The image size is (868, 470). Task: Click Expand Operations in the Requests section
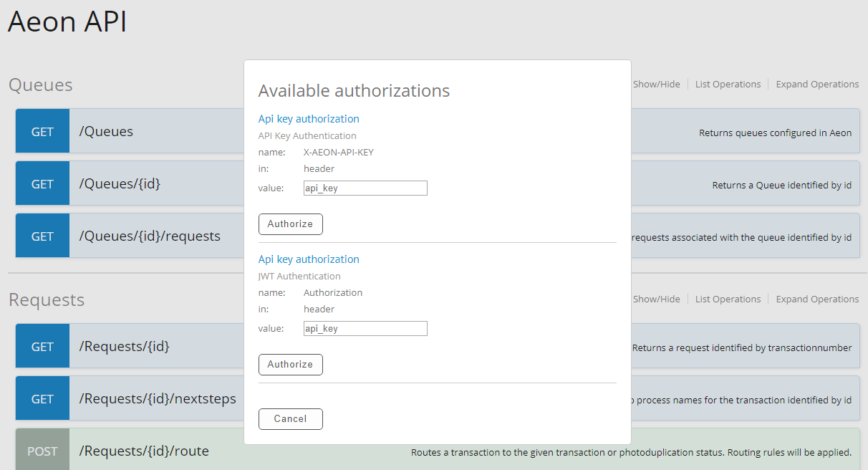click(x=816, y=299)
